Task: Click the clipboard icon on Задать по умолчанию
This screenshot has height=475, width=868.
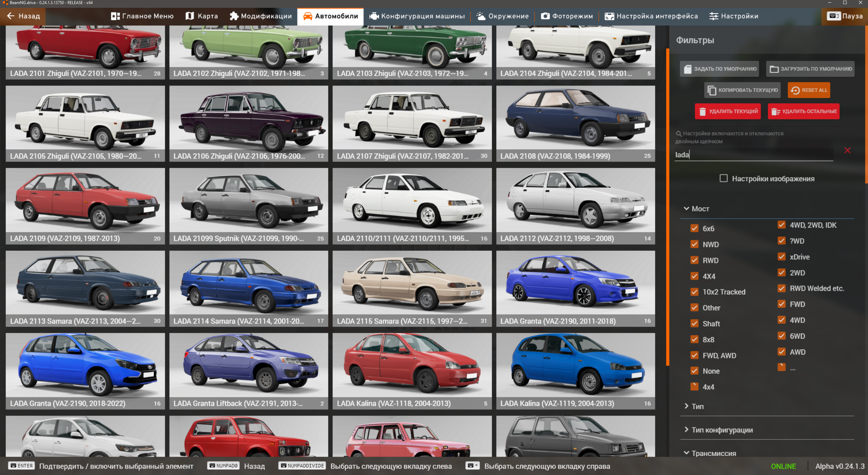Action: pyautogui.click(x=687, y=69)
